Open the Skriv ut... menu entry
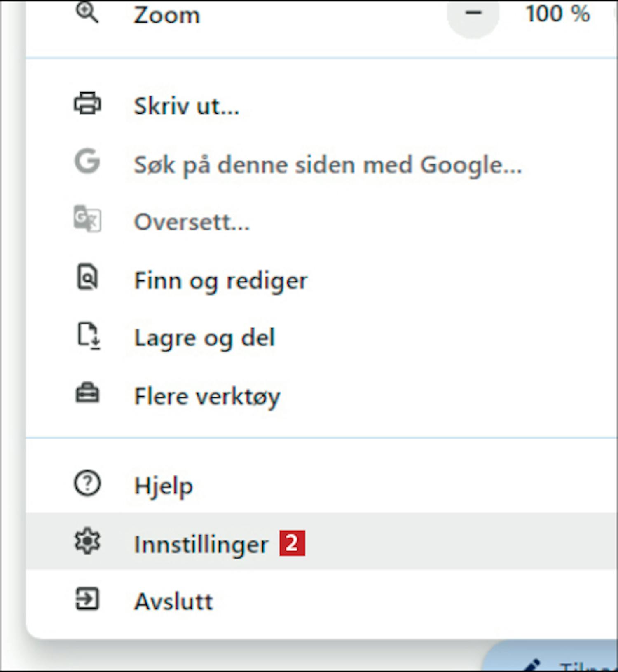The height and width of the screenshot is (672, 618). (x=321, y=105)
